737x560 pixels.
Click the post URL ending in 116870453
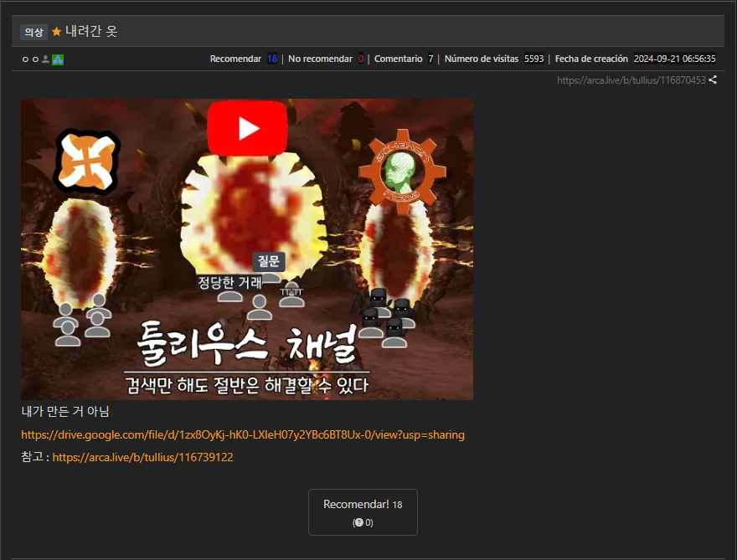pyautogui.click(x=631, y=80)
